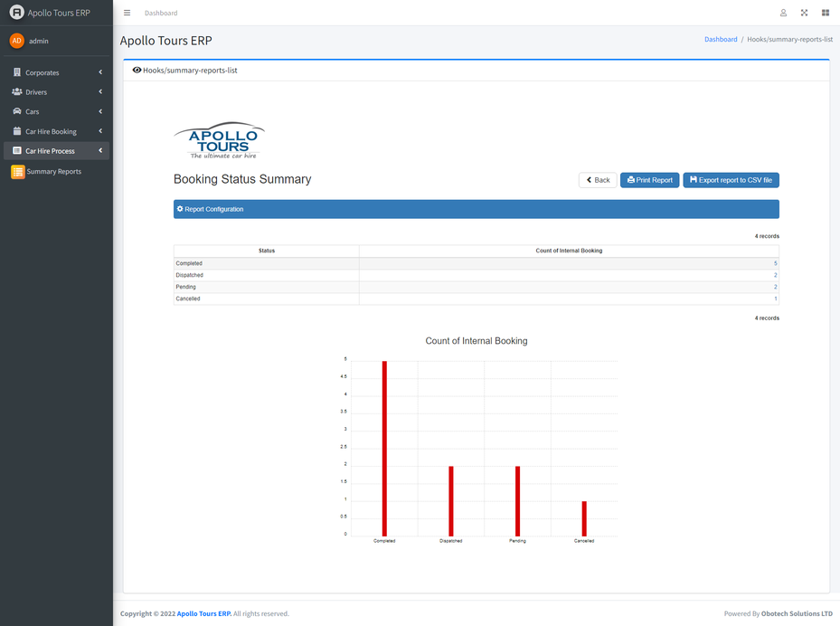Enter fullscreen via the expand arrows icon
The width and height of the screenshot is (840, 626).
click(x=804, y=13)
